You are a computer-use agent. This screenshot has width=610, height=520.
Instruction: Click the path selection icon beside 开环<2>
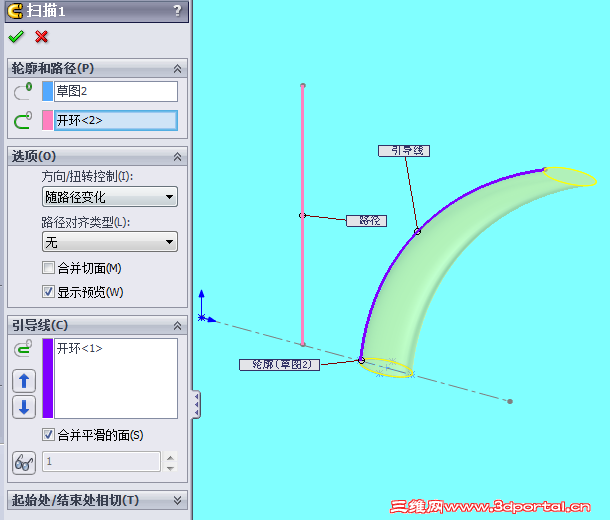point(23,120)
